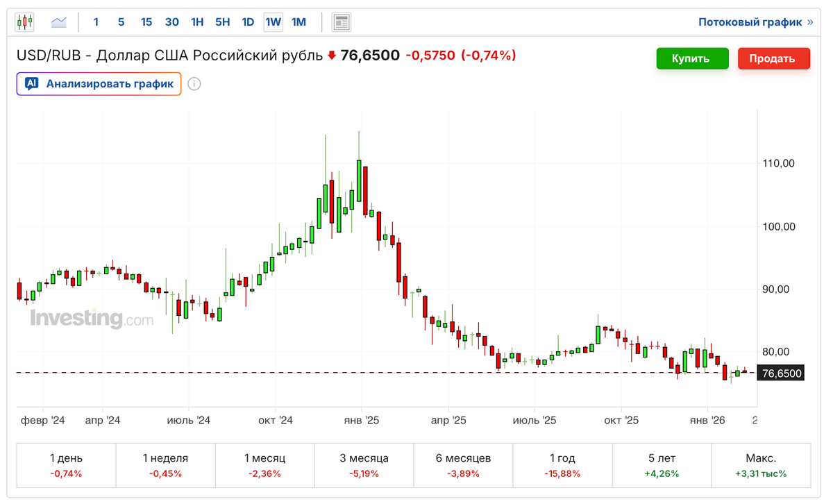Select the 1 неделя period tab

click(x=165, y=465)
